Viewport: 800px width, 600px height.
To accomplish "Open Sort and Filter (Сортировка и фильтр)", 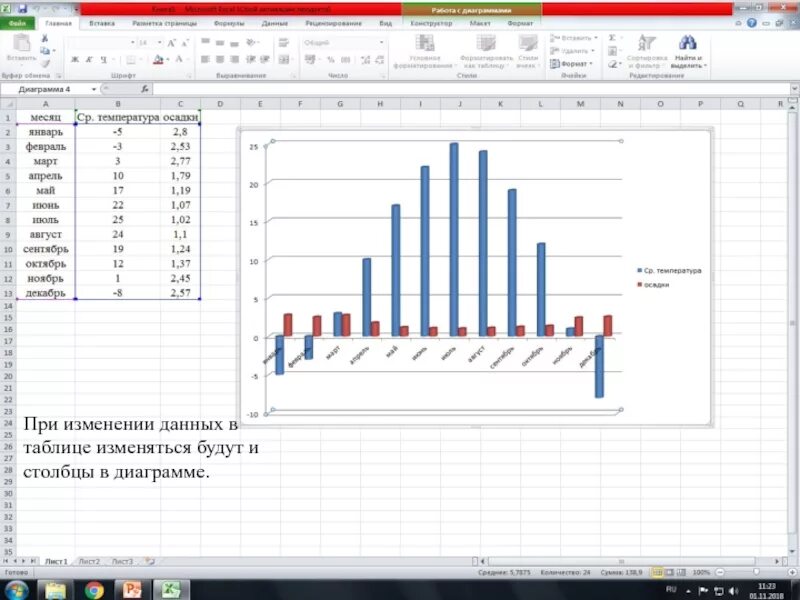I will pyautogui.click(x=647, y=52).
